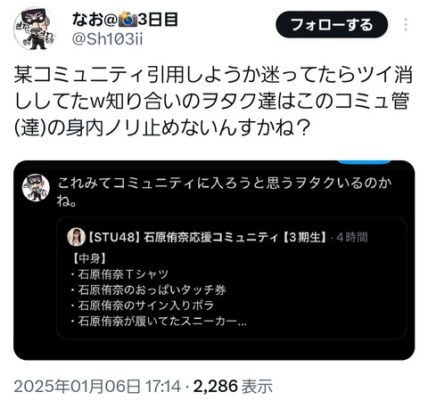View the 2,286 表示 view count
The width and height of the screenshot is (428, 400).
pos(233,387)
